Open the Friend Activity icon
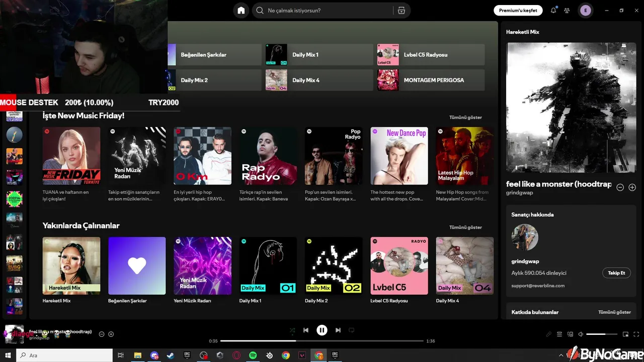The height and width of the screenshot is (362, 644). [567, 11]
